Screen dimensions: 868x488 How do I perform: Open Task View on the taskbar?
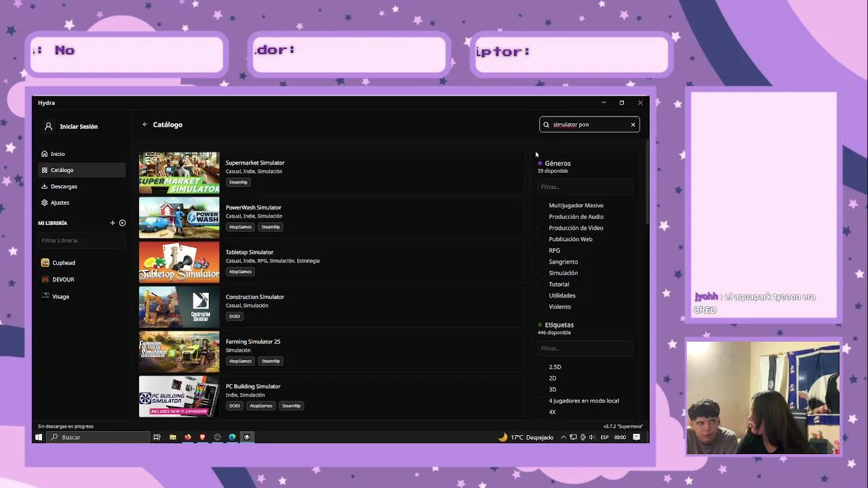pos(157,437)
